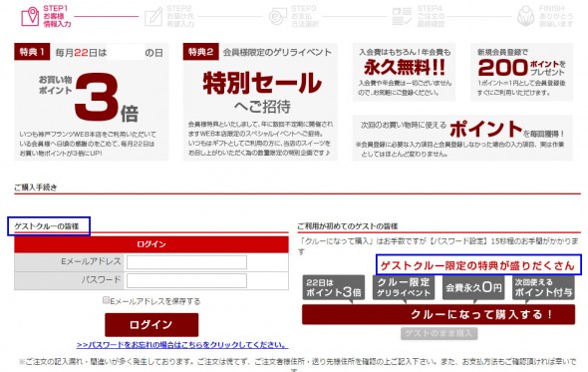Click the ご利用が初めてのゲストの皆様 heading
This screenshot has height=372, width=588.
click(x=348, y=226)
